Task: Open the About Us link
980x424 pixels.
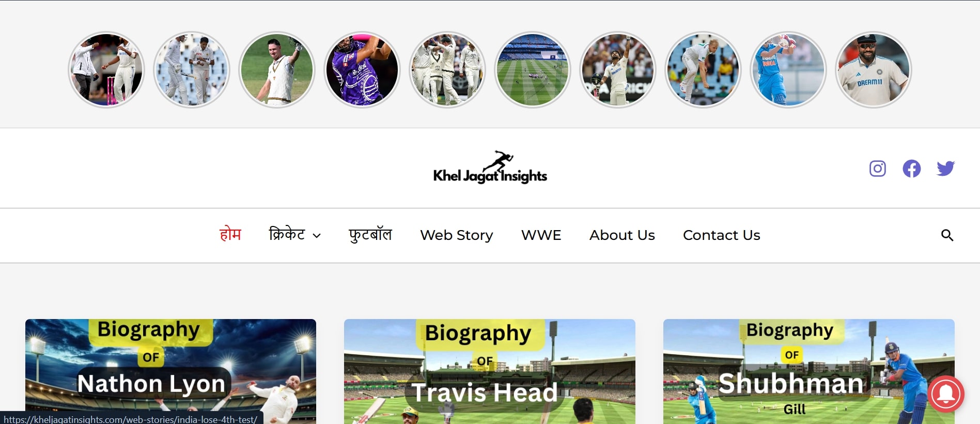Action: (x=622, y=235)
